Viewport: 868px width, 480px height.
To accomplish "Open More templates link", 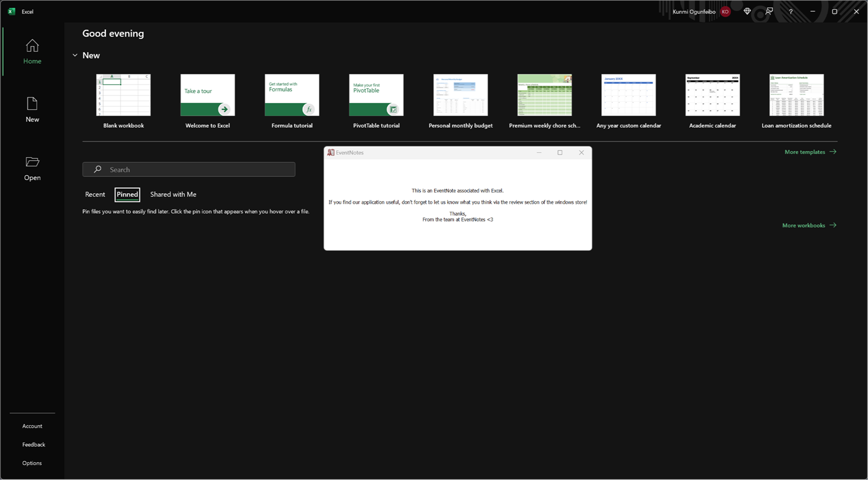I will coord(805,152).
